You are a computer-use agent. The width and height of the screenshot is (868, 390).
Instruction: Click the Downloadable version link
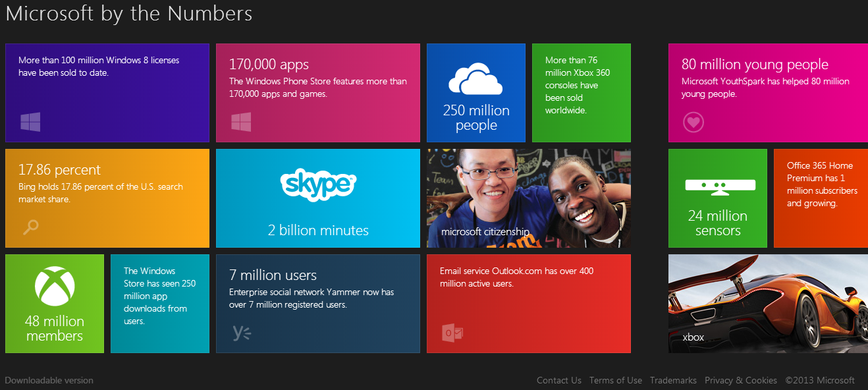[49, 380]
